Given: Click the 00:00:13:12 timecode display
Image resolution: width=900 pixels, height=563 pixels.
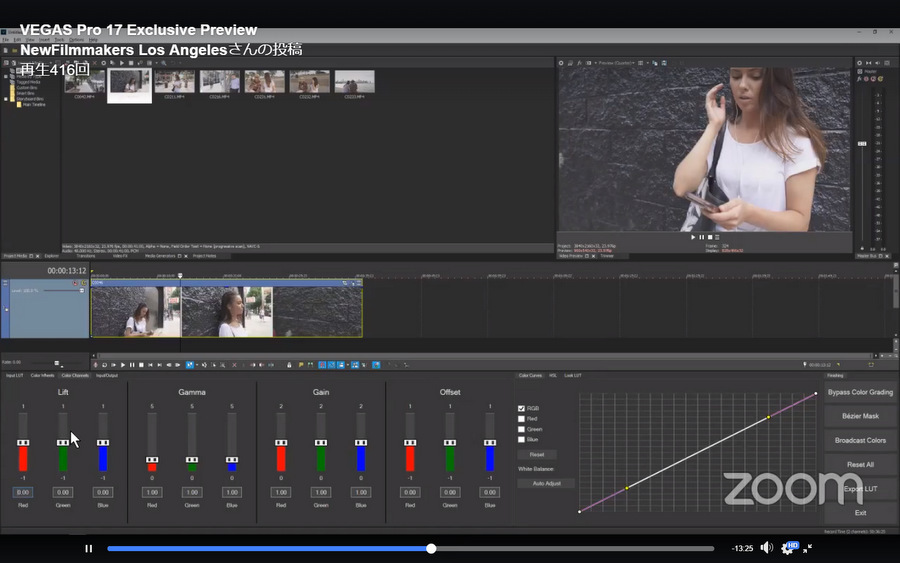Looking at the screenshot, I should tap(67, 271).
